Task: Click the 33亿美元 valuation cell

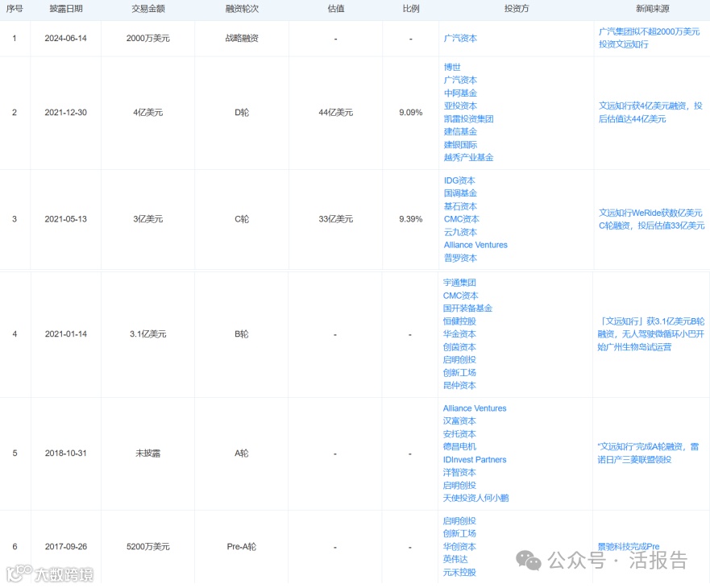Action: [x=335, y=219]
